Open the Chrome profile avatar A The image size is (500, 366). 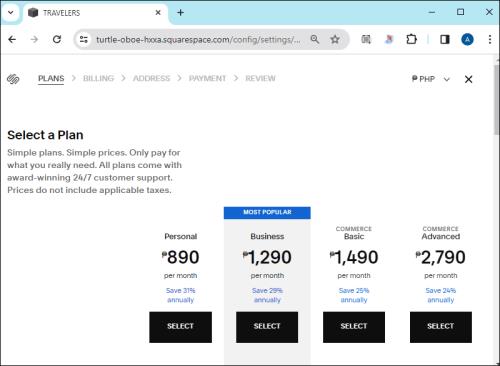[x=467, y=39]
